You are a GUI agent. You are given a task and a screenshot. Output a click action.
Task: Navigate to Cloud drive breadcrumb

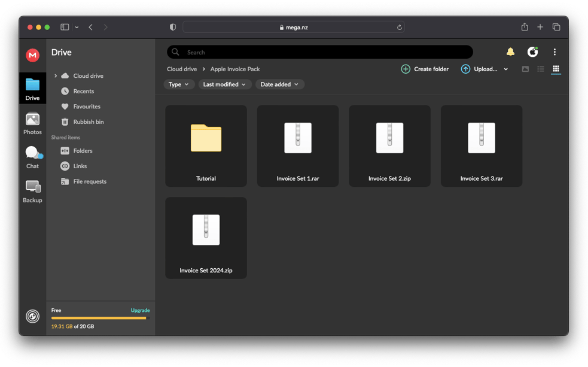click(x=181, y=69)
